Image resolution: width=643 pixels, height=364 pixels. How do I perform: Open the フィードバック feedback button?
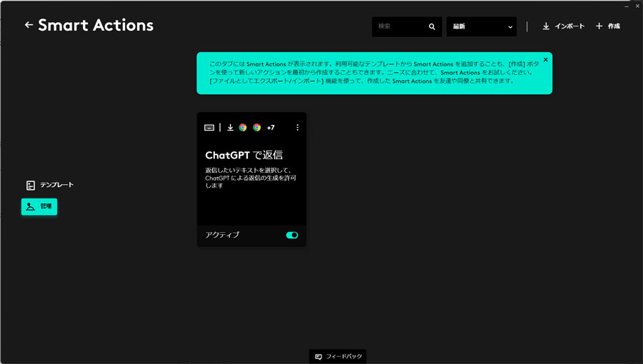(338, 357)
